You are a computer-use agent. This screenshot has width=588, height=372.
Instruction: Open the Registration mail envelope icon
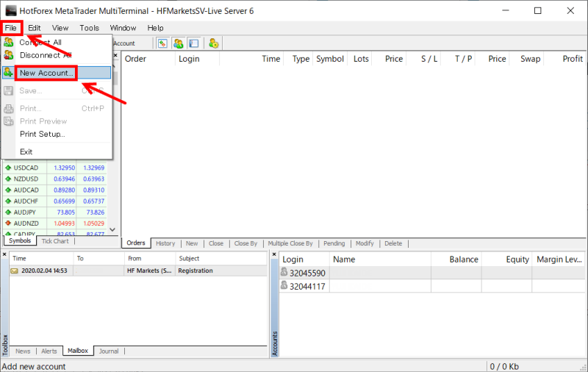pyautogui.click(x=14, y=271)
